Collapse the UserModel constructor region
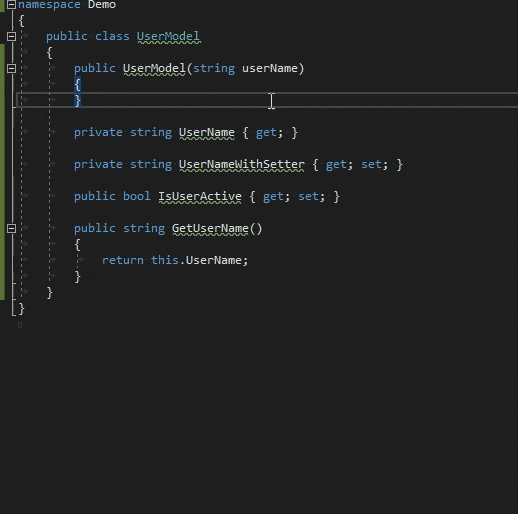This screenshot has width=518, height=514. pyautogui.click(x=11, y=68)
